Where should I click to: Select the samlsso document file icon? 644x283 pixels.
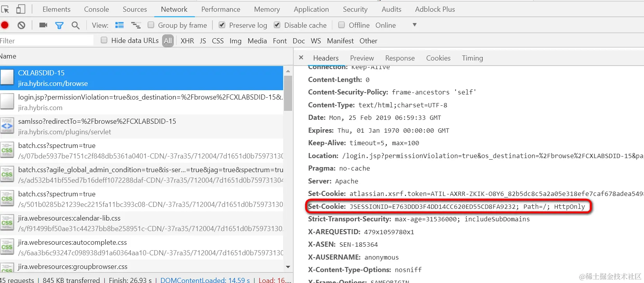click(7, 126)
